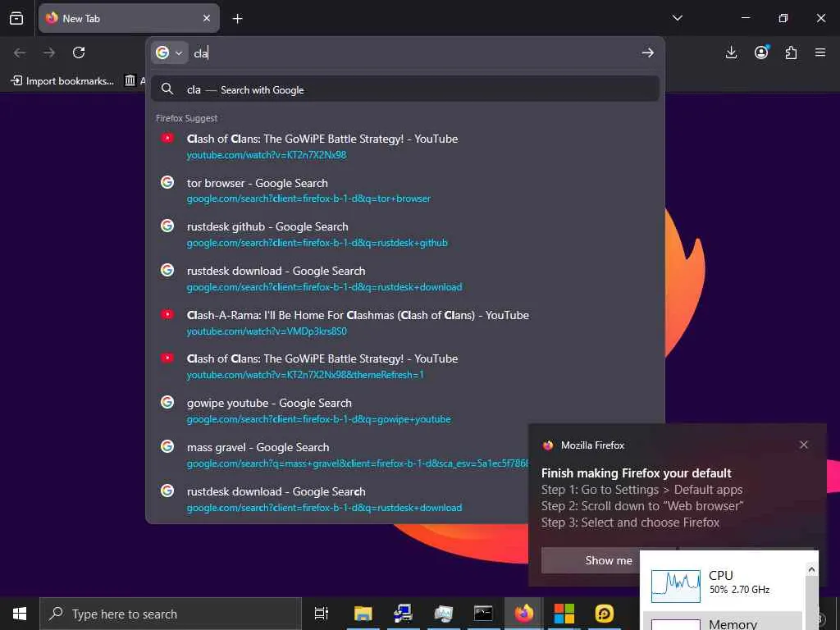Click the address bar containing 'cla'

(x=413, y=53)
